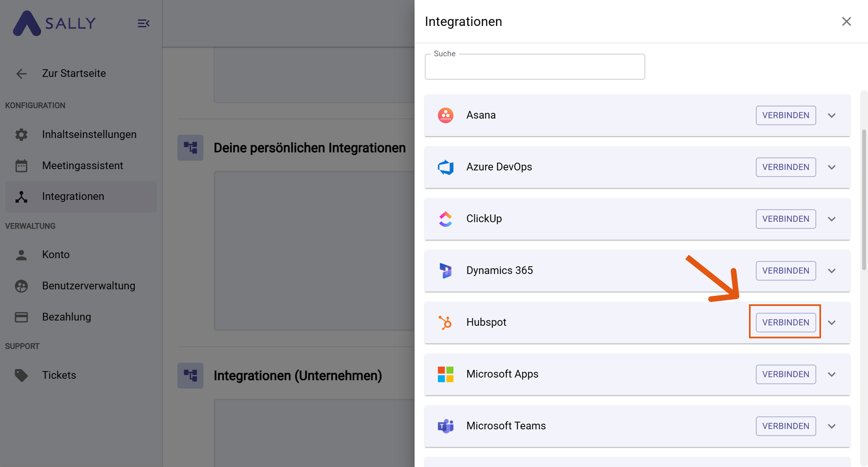Open Benutzerverwaltung menu item
The image size is (868, 467).
click(81, 286)
